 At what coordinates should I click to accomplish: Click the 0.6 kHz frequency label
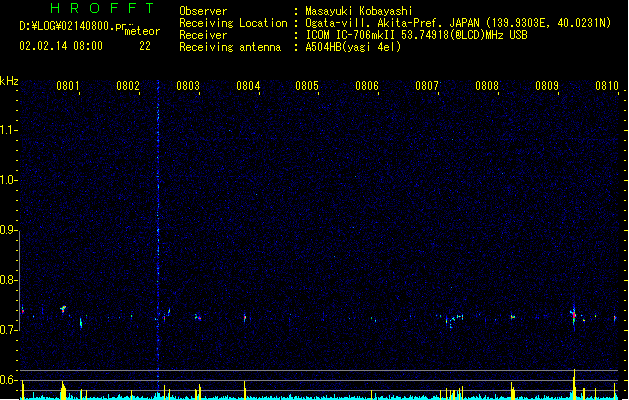[9, 380]
